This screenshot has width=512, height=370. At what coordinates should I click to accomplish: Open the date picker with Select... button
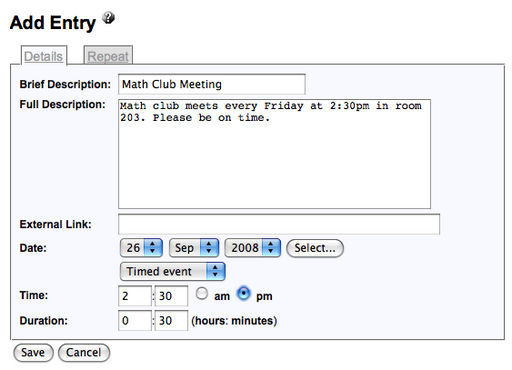(315, 248)
